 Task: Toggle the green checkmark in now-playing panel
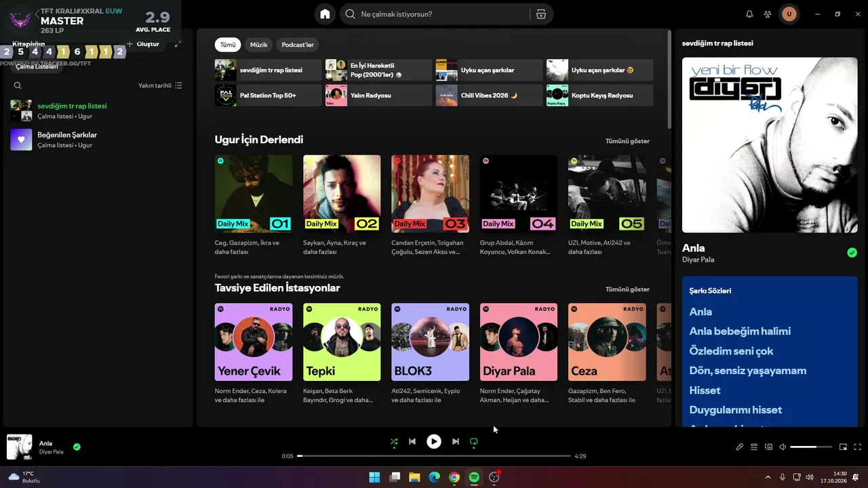pos(852,253)
